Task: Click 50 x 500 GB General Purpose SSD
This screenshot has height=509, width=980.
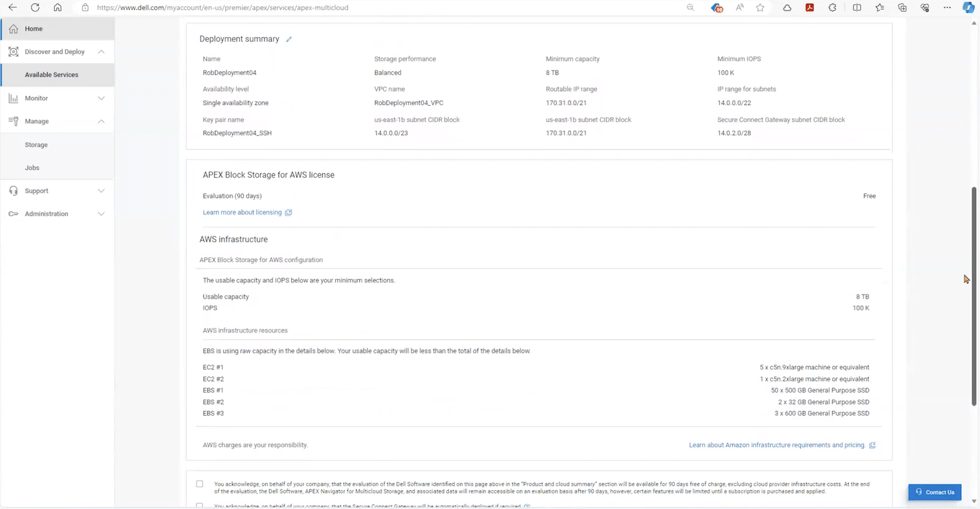Action: click(x=820, y=390)
